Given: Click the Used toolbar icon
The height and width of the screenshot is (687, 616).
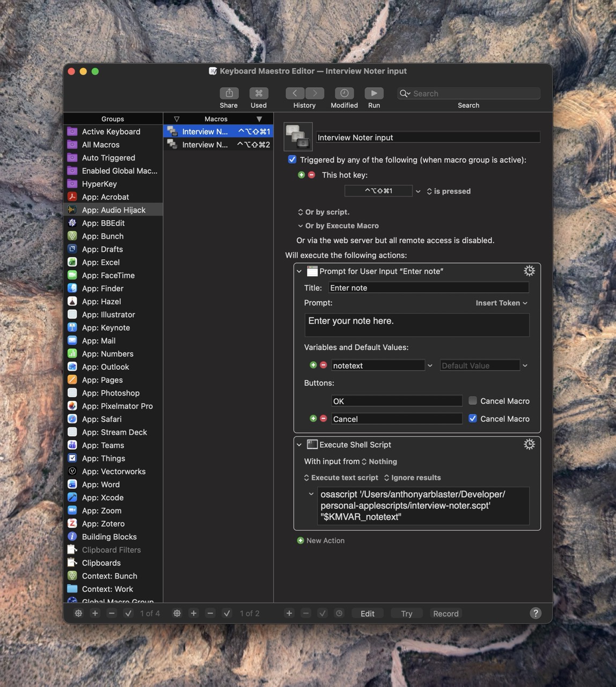Looking at the screenshot, I should click(258, 93).
